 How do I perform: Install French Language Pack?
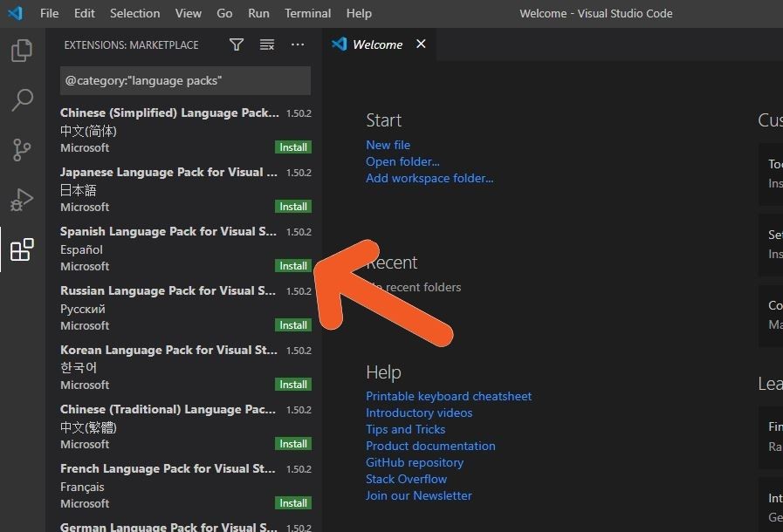click(293, 503)
